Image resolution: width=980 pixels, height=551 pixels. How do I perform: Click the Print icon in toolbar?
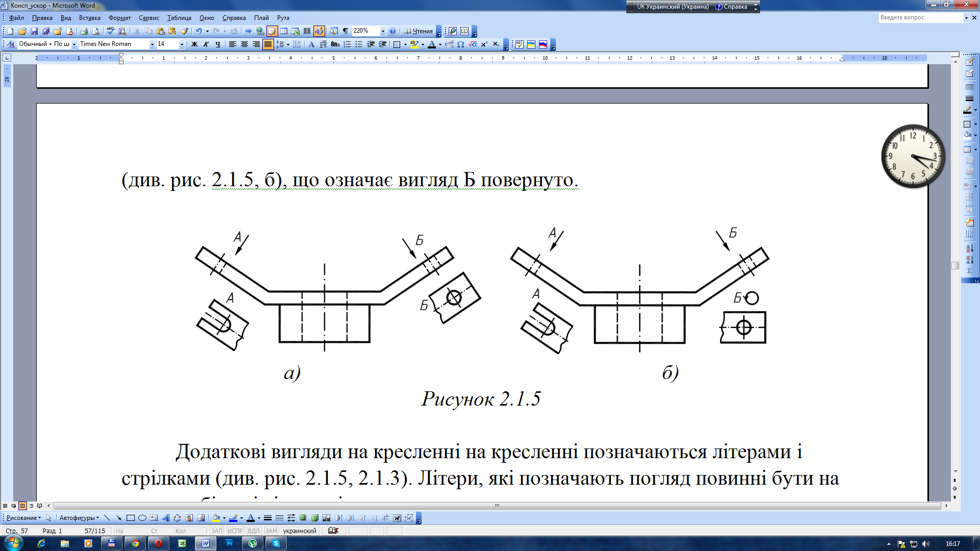[84, 31]
